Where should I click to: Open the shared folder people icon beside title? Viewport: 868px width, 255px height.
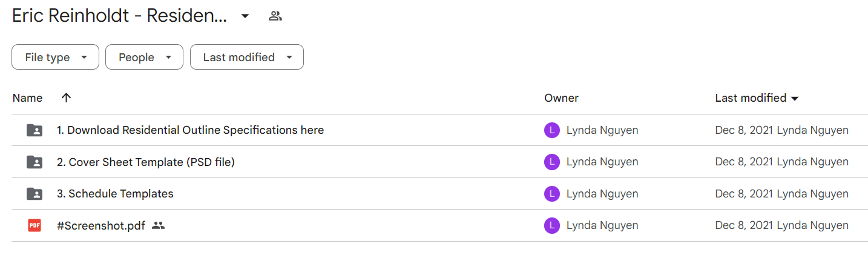pos(275,16)
